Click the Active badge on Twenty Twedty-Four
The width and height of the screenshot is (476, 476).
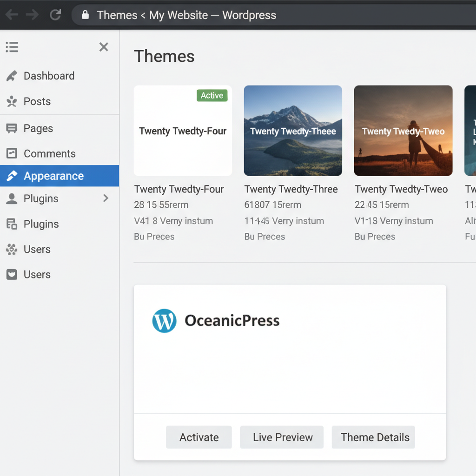(x=212, y=95)
